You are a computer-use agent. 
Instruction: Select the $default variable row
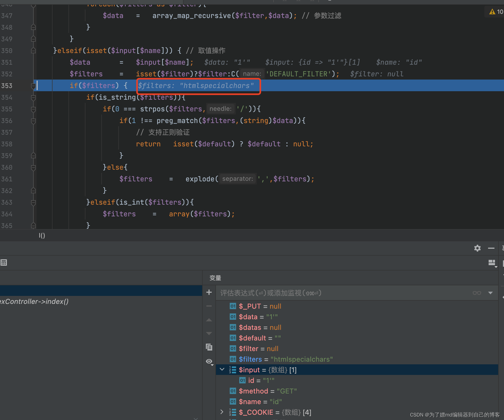pyautogui.click(x=357, y=338)
